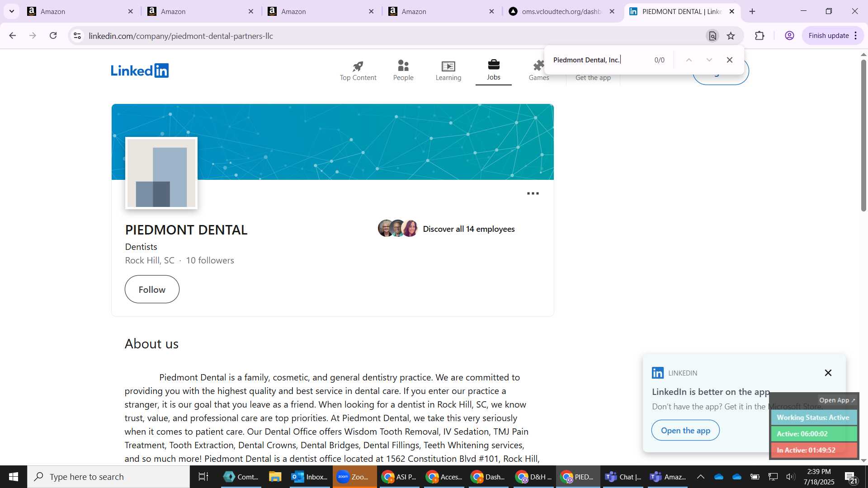Click Finish update button
868x488 pixels.
[832, 36]
